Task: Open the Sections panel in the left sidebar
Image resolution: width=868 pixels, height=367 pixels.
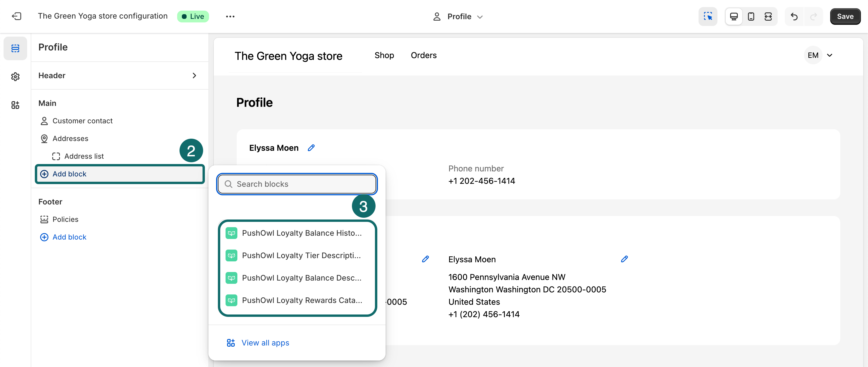Action: coord(15,48)
